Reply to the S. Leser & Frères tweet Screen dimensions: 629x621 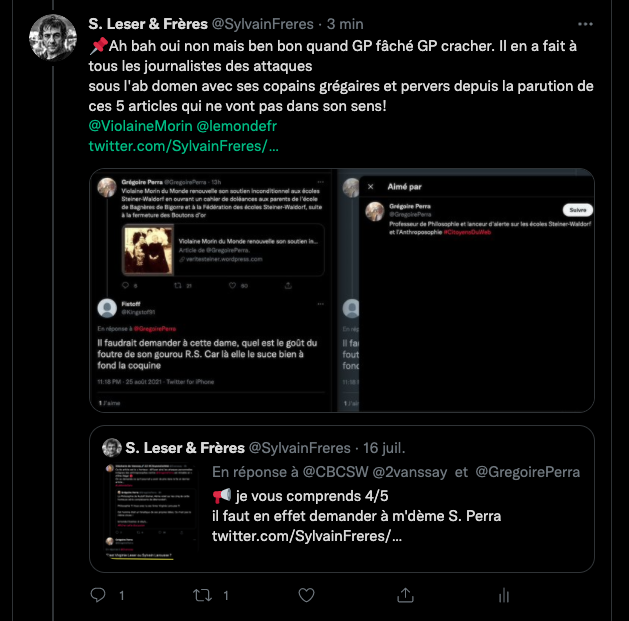coord(98,595)
